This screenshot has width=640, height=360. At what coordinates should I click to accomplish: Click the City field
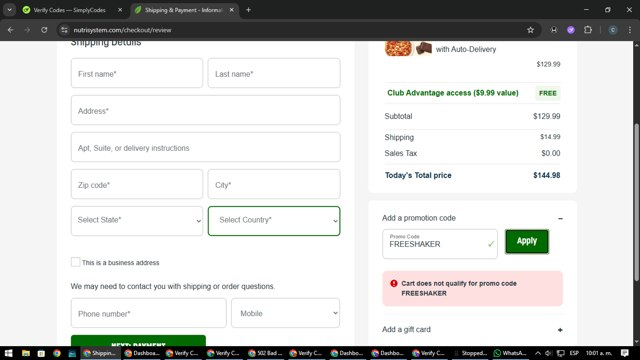274,184
